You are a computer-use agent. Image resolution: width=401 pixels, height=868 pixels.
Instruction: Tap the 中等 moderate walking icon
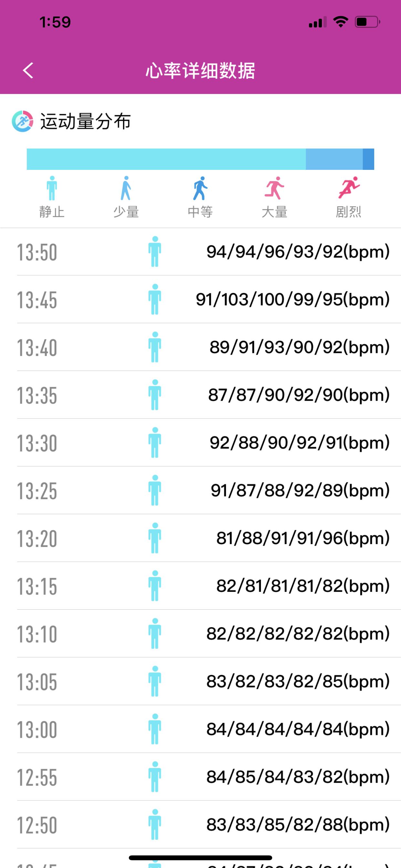pyautogui.click(x=200, y=188)
